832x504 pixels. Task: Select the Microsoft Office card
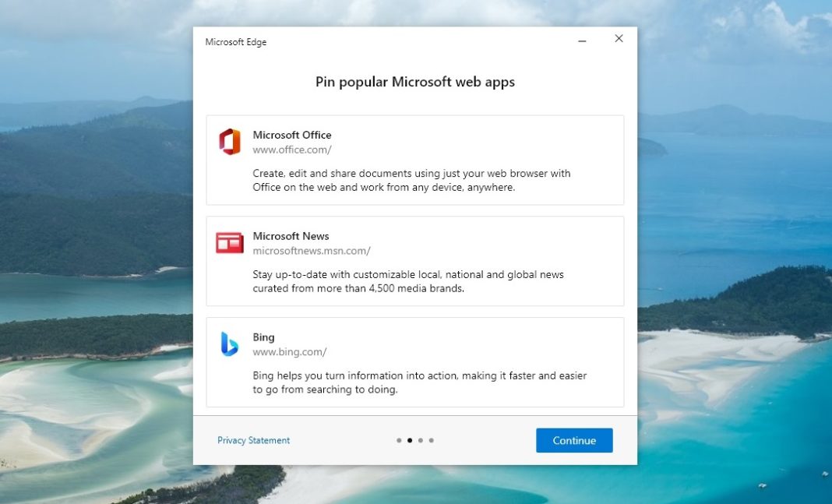(x=414, y=159)
